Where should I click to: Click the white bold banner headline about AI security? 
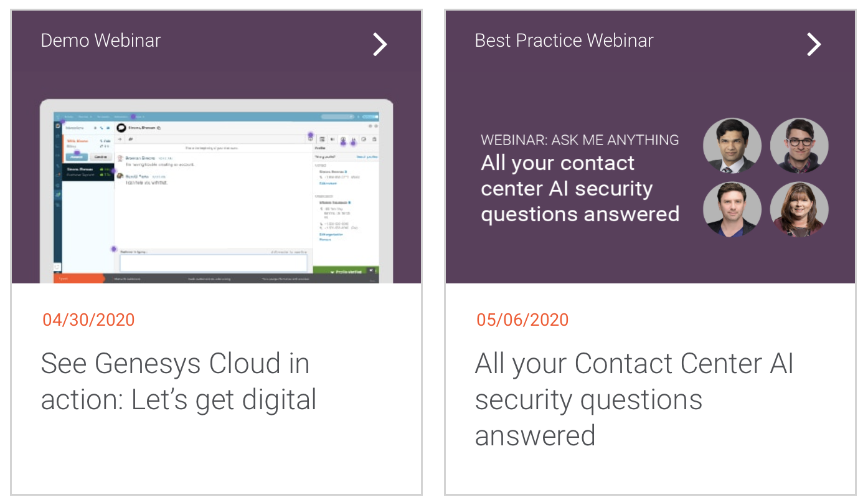pos(580,189)
